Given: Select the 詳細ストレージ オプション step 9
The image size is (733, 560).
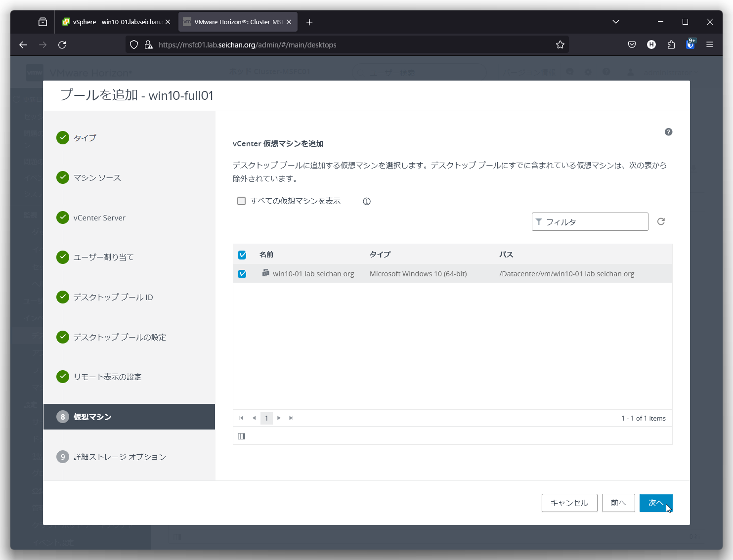Looking at the screenshot, I should click(111, 457).
